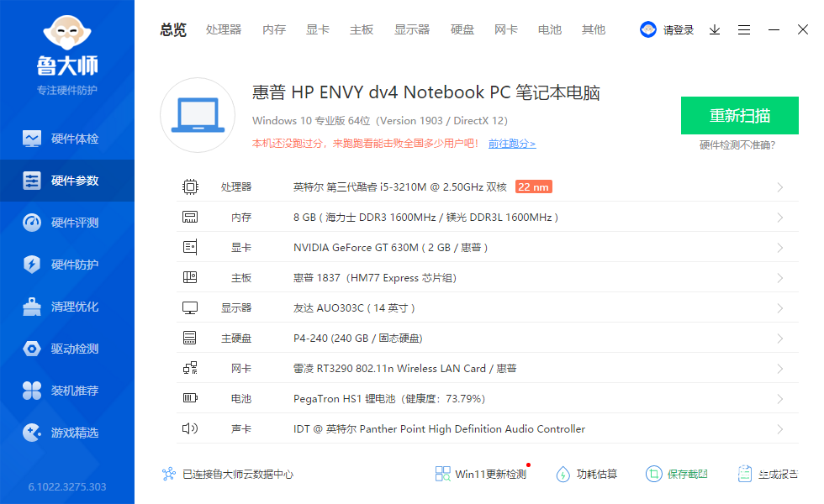The height and width of the screenshot is (504, 824).
Task: Click version number 6.1022.3275.303
Action: 67,486
